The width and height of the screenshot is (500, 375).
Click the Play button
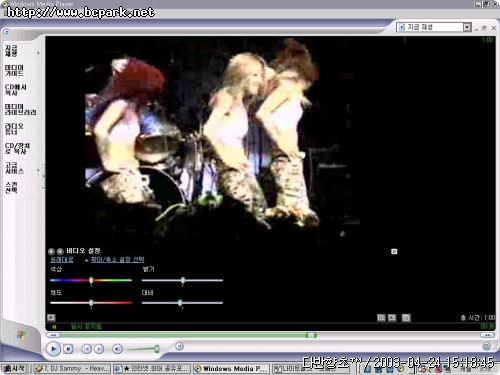[x=53, y=349]
